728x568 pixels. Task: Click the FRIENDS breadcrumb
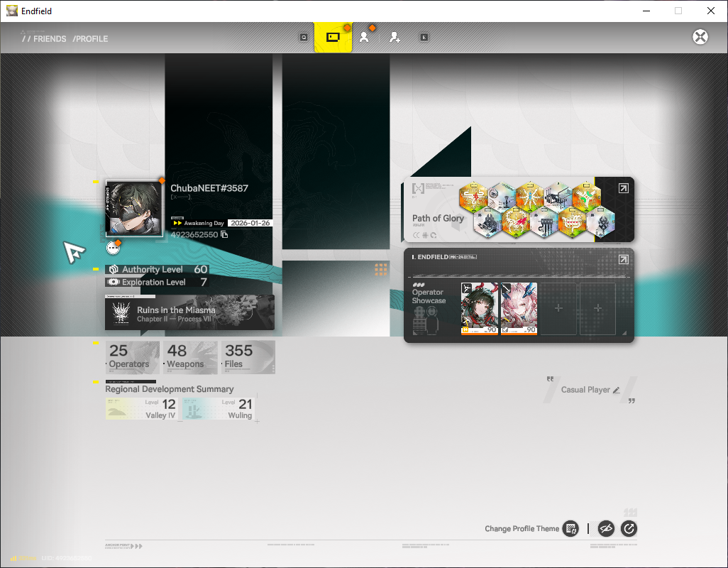[50, 39]
